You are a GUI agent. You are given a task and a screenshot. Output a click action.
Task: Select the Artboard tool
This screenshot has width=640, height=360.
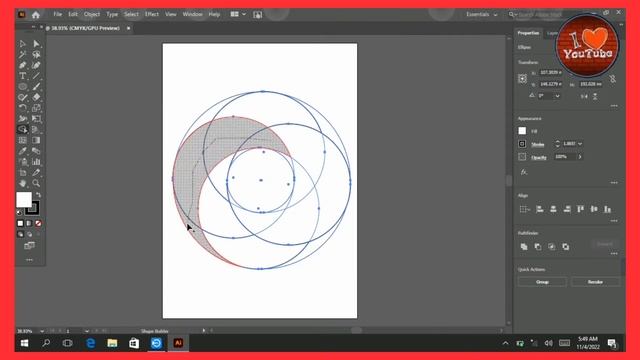pyautogui.click(x=23, y=173)
